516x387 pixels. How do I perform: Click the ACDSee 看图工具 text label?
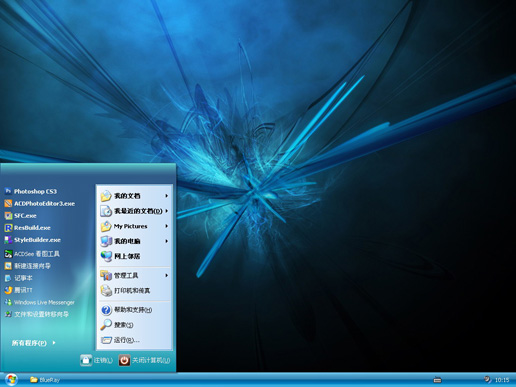click(x=37, y=254)
